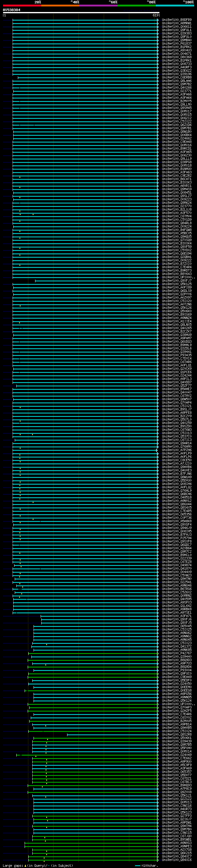197x868 pixels.
Task: Select hit label UniRef100_A4UR73
Action: tap(176, 809)
